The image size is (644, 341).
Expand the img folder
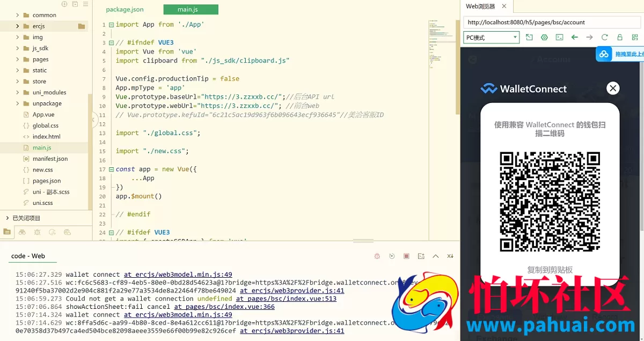click(x=18, y=38)
